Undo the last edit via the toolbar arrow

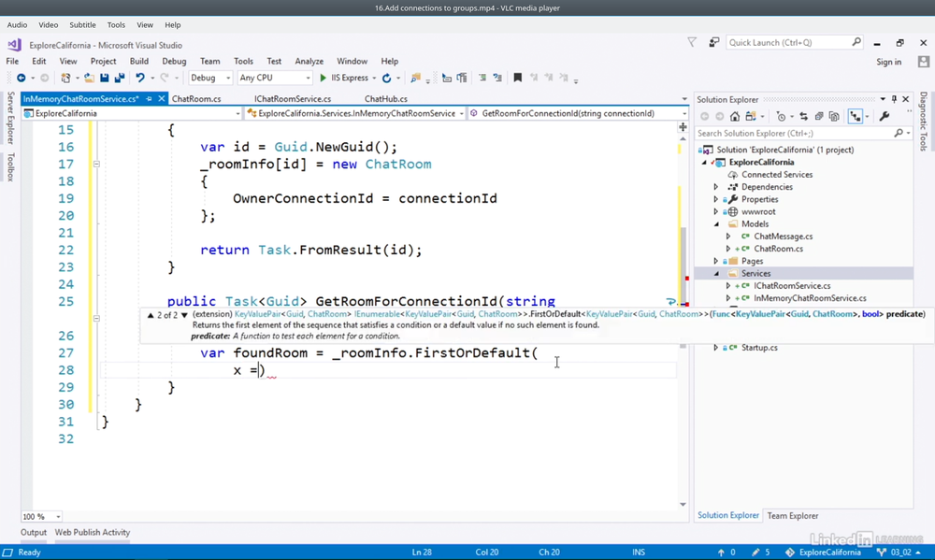[x=140, y=79]
